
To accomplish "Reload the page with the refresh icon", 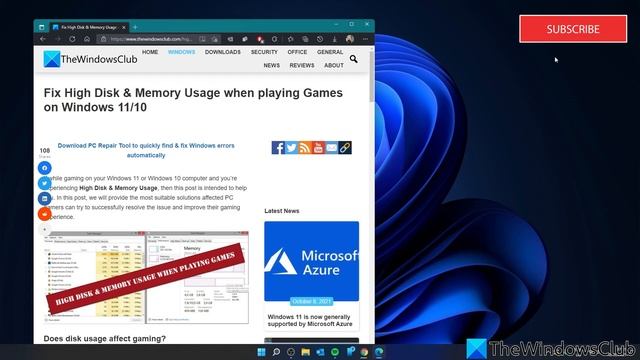I will pos(72,39).
